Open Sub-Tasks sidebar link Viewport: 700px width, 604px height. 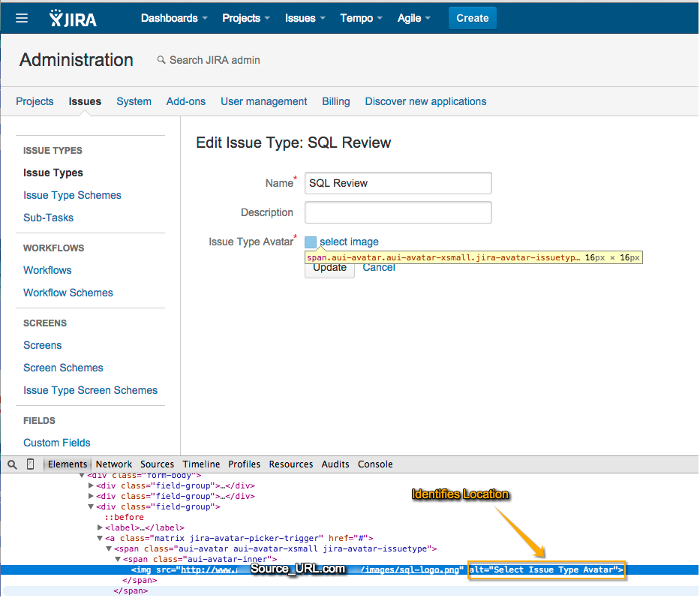coord(48,218)
